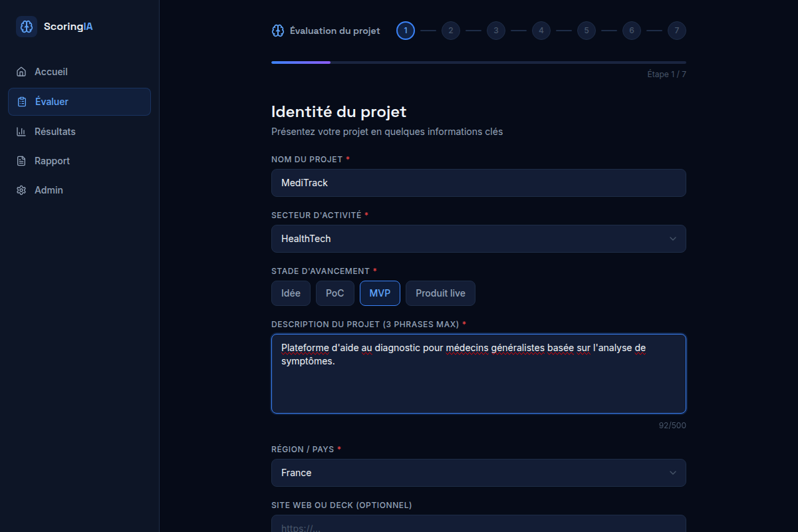Screen dimensions: 798x532
Task: Click the Site web ou deck input field
Action: [x=479, y=524]
